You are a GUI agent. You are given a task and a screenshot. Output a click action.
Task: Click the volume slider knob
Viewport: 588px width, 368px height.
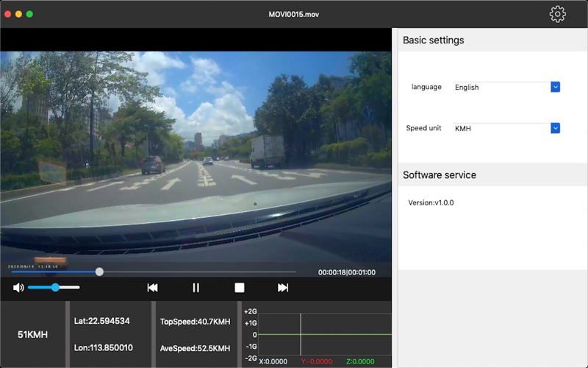click(55, 288)
